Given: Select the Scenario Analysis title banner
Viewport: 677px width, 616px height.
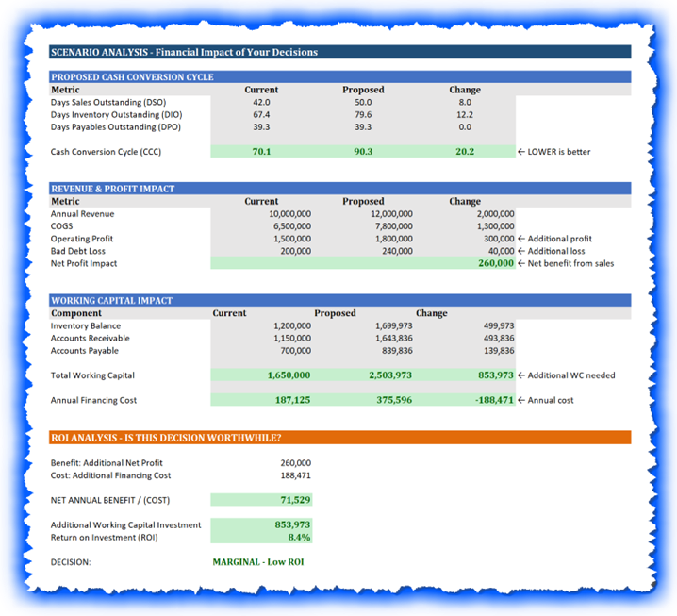Looking at the screenshot, I should point(339,52).
